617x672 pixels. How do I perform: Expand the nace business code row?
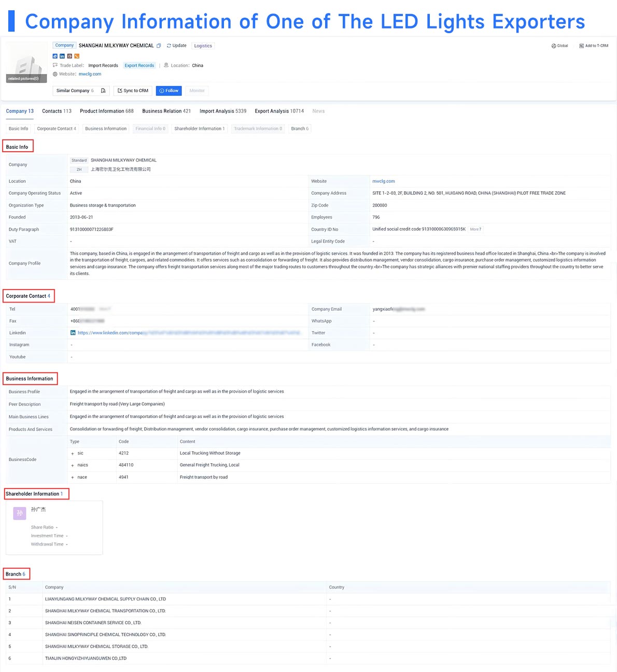(x=73, y=477)
